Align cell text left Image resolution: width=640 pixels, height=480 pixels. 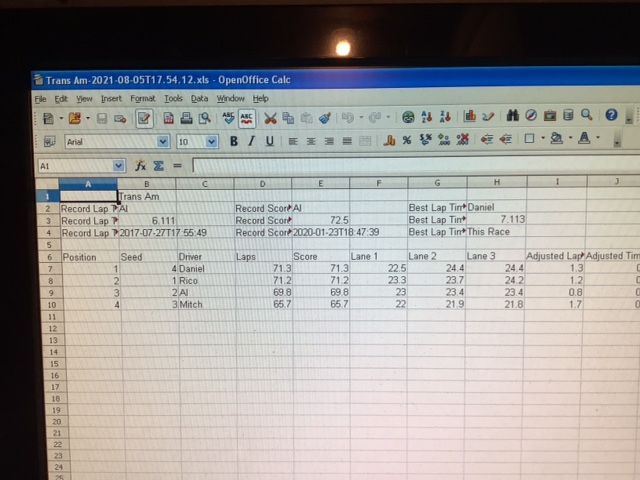point(293,141)
